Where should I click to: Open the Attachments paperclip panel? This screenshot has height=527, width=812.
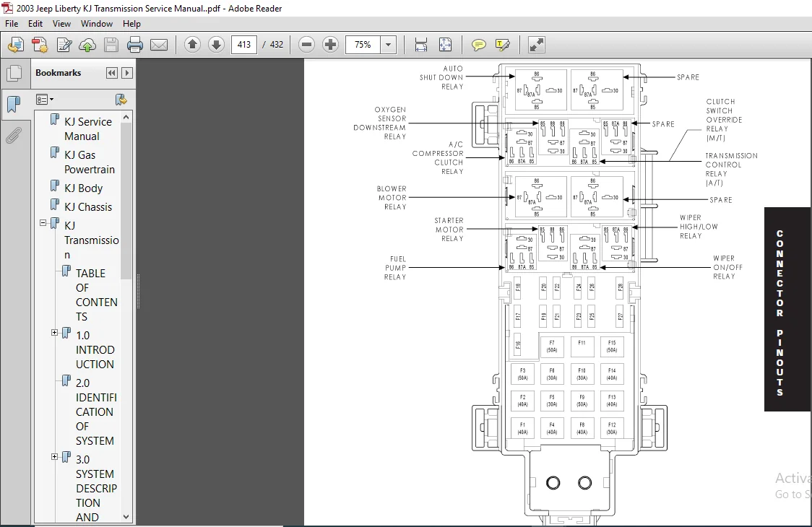pos(14,136)
